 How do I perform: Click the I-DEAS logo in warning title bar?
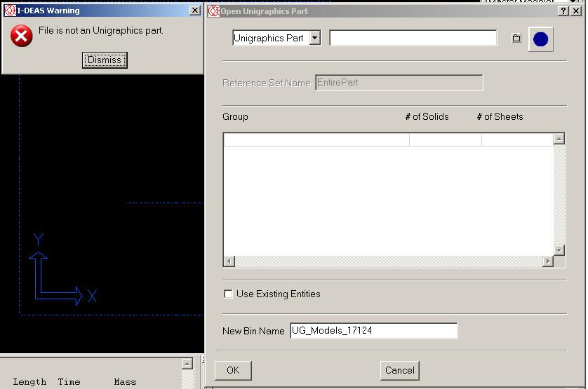pyautogui.click(x=10, y=11)
